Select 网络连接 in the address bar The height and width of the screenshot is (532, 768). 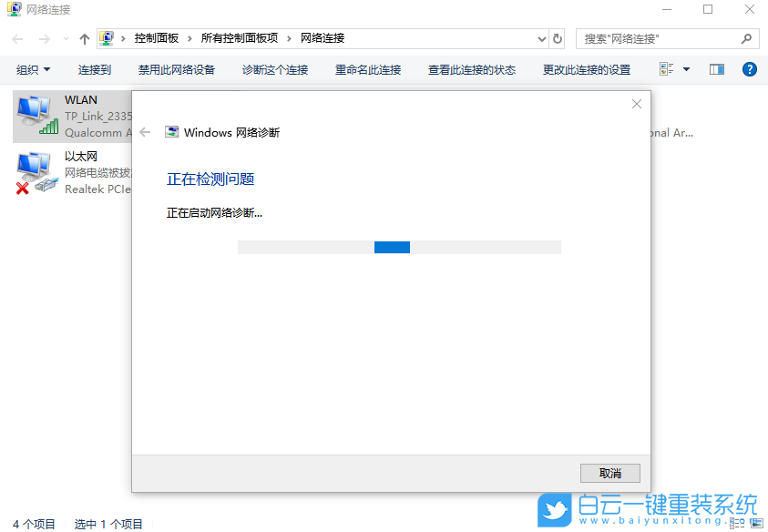click(x=323, y=38)
